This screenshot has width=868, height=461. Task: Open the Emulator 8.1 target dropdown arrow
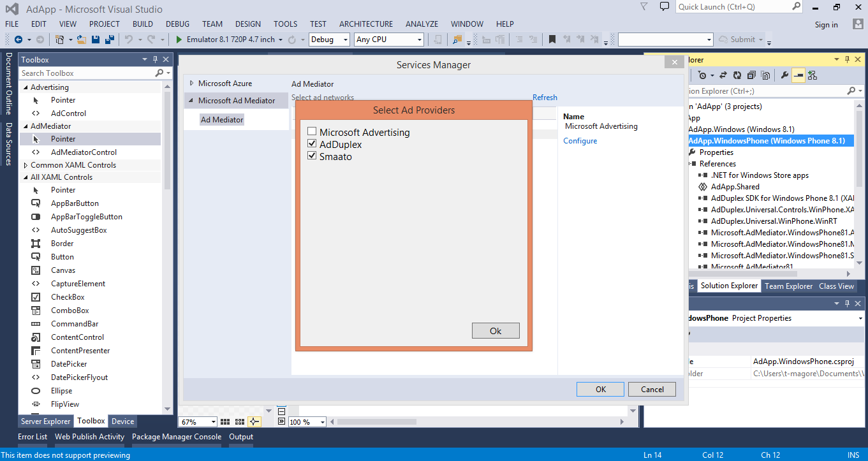281,40
